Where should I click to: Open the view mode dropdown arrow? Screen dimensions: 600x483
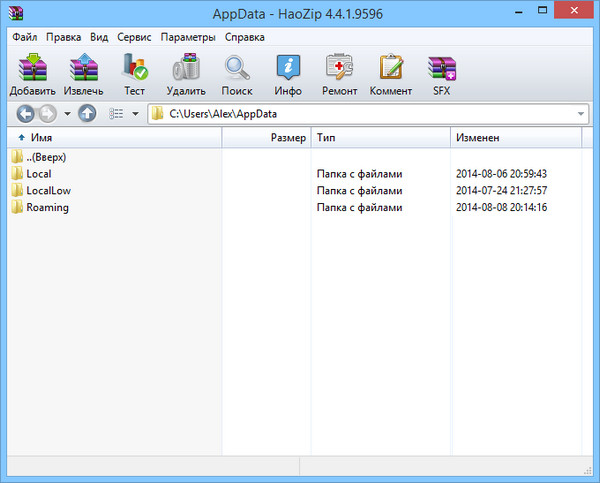[135, 113]
